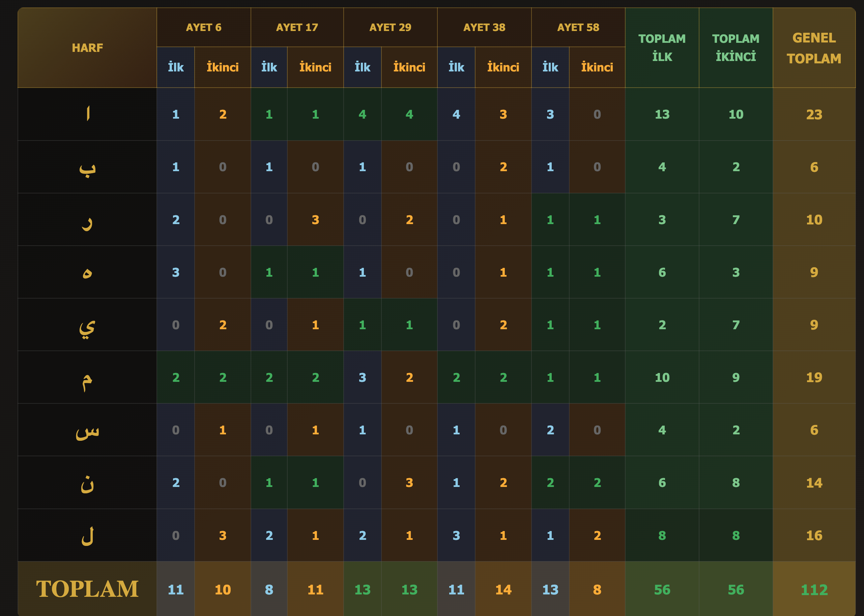Select the general total 19 cell

coord(813,377)
